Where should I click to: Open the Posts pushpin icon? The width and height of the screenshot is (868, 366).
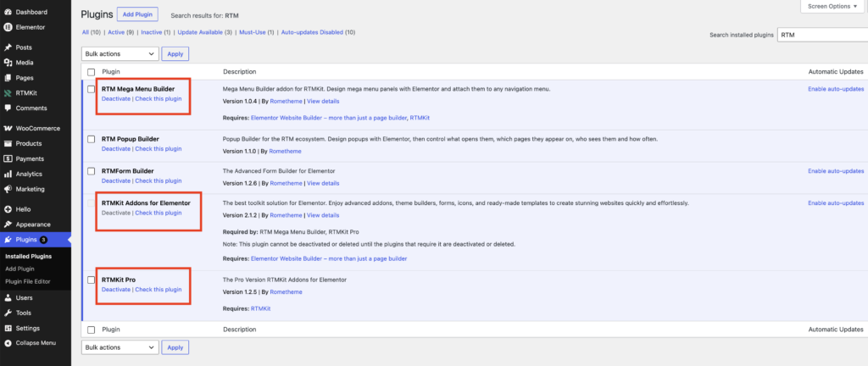(8, 47)
